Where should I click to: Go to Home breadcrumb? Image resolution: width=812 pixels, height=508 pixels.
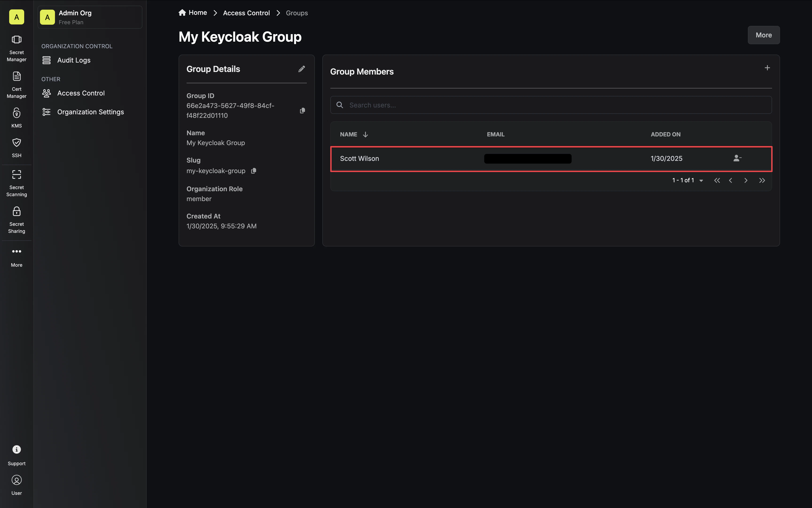click(193, 13)
